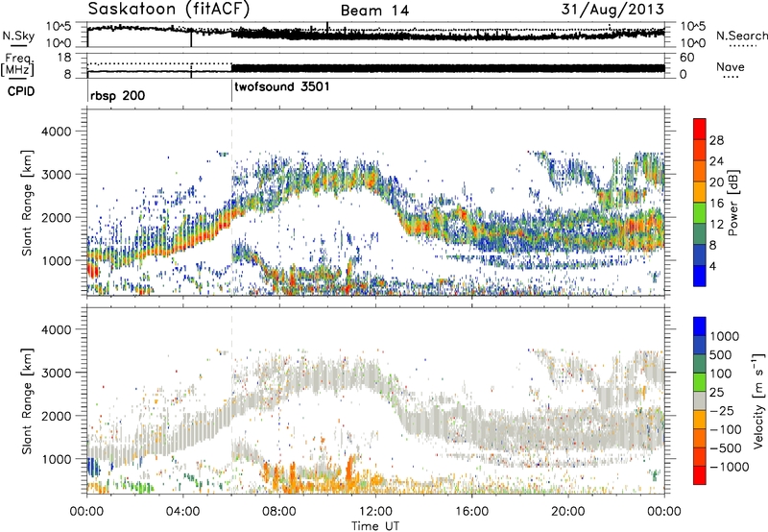Image resolution: width=768 pixels, height=532 pixels.
Task: Pick the bright blue bottom segment of Power colorbar
Action: (700, 276)
